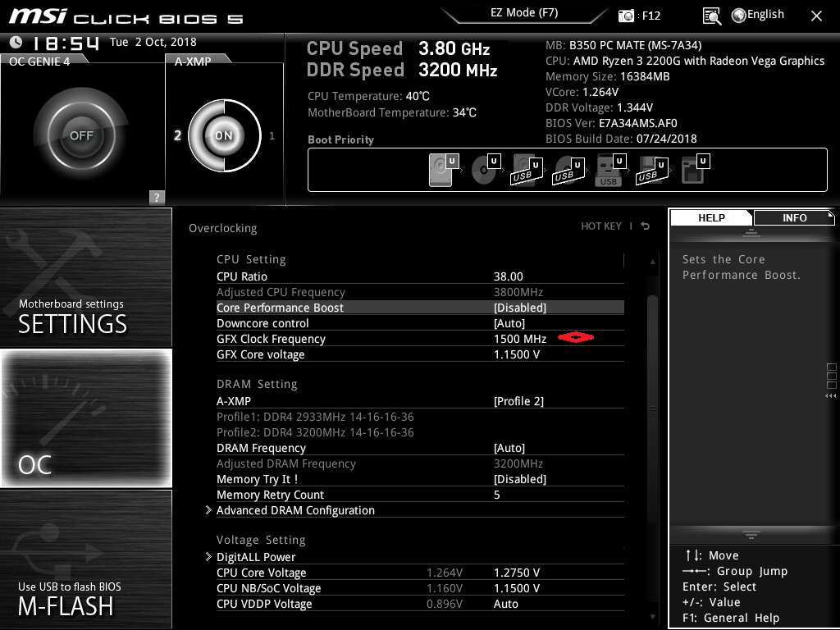Select CD/DVD boot priority icon

click(486, 170)
